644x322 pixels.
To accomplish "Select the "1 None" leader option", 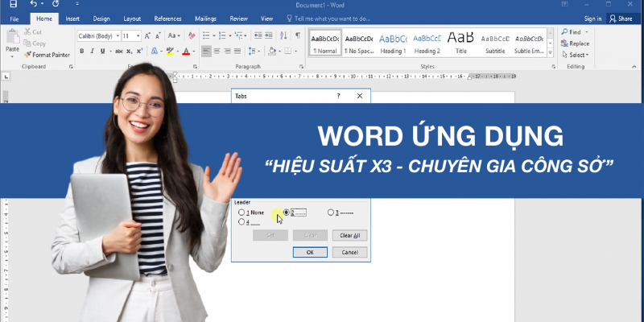I will 242,213.
